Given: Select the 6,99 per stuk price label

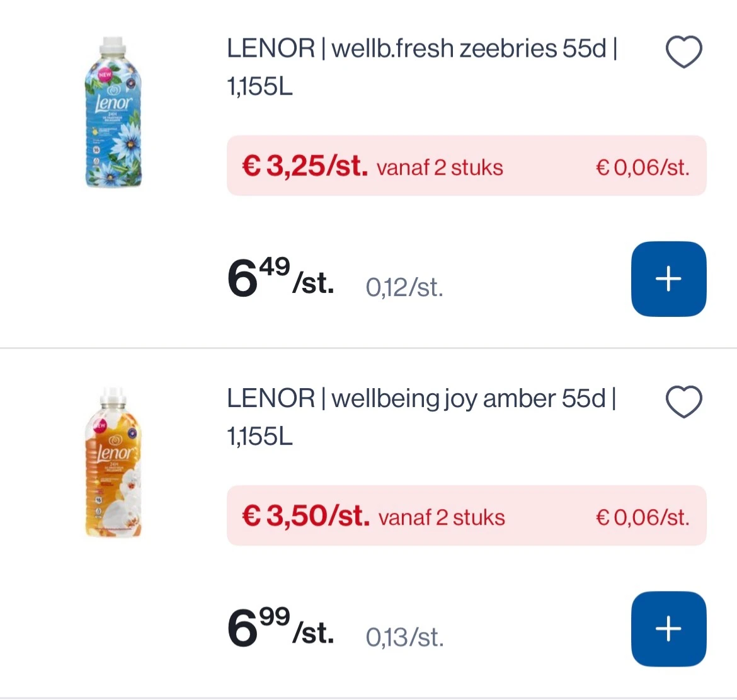Looking at the screenshot, I should point(280,628).
